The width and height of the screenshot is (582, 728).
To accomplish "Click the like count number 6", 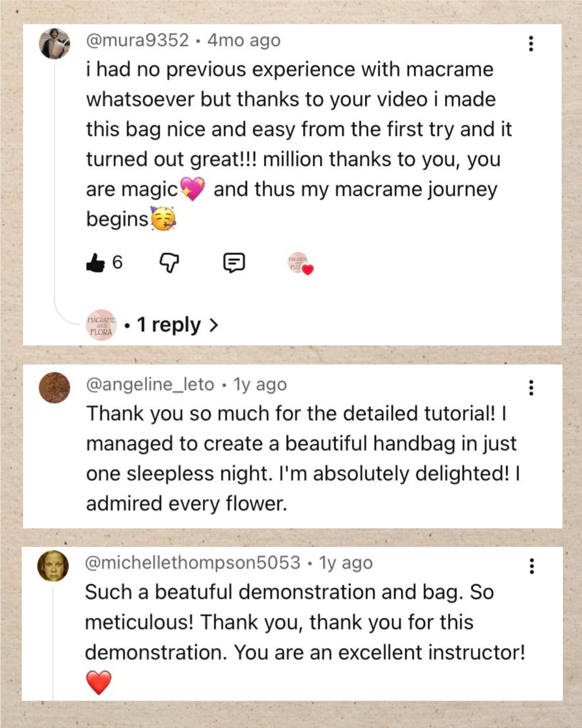I will (117, 262).
